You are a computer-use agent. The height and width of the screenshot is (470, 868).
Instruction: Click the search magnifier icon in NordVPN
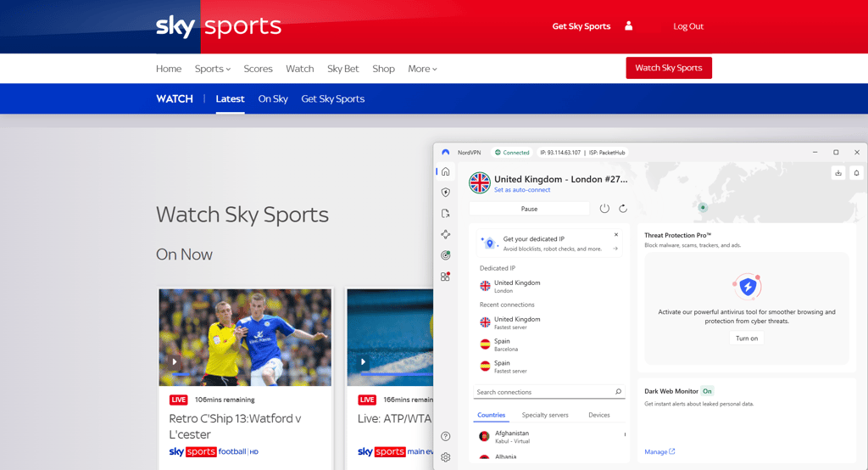[618, 391]
